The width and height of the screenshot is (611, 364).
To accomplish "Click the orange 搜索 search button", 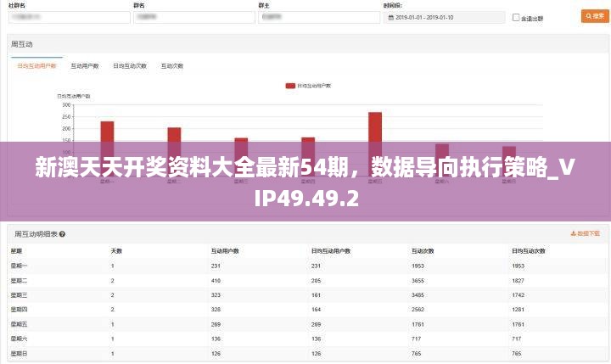I will (x=592, y=16).
